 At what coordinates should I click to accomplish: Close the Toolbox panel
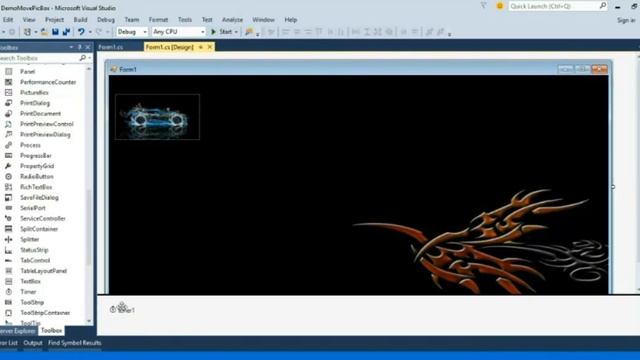coord(88,47)
